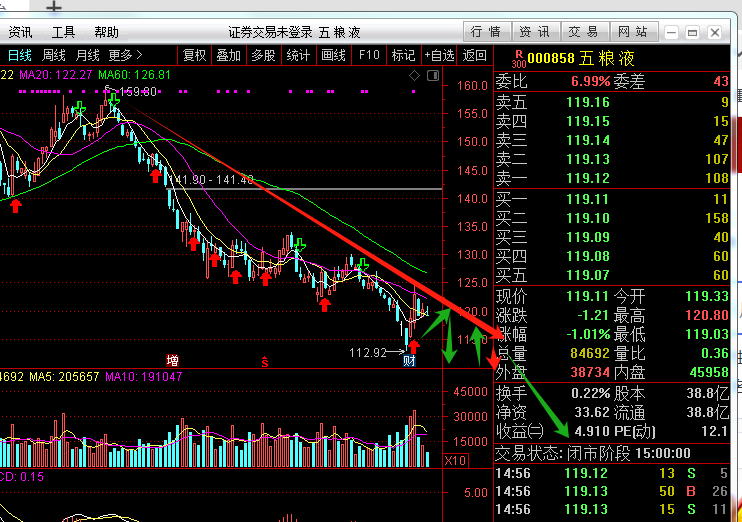Image resolution: width=742 pixels, height=522 pixels.
Task: Click the red arrow below the 112.92 low
Action: pyautogui.click(x=414, y=346)
